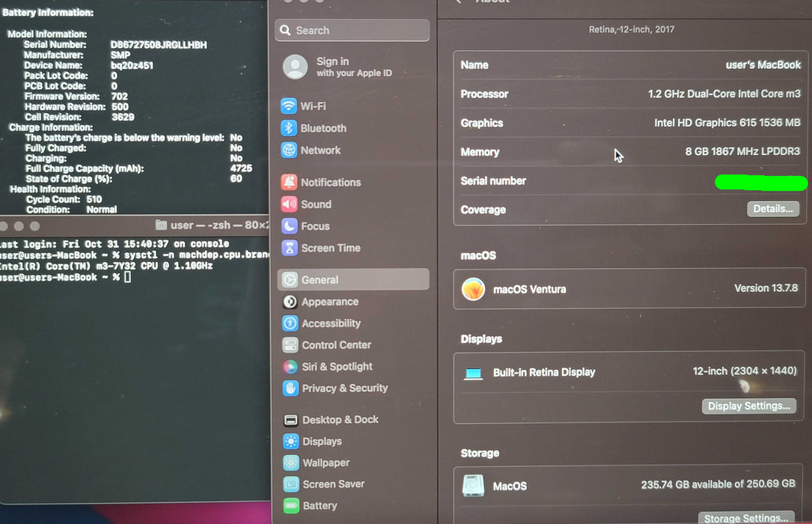Click the Search field in System Settings
Image resolution: width=812 pixels, height=524 pixels.
(x=352, y=31)
